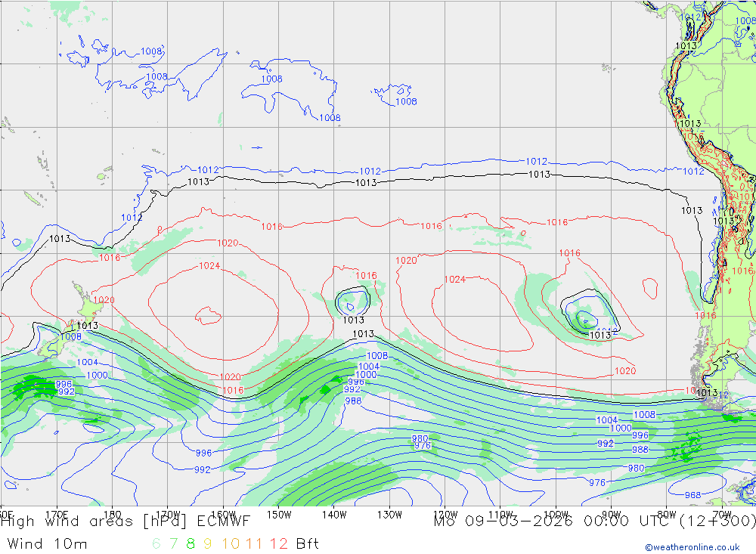
Task: Click the light green "6" Beaufort legend value
Action: coord(156,544)
